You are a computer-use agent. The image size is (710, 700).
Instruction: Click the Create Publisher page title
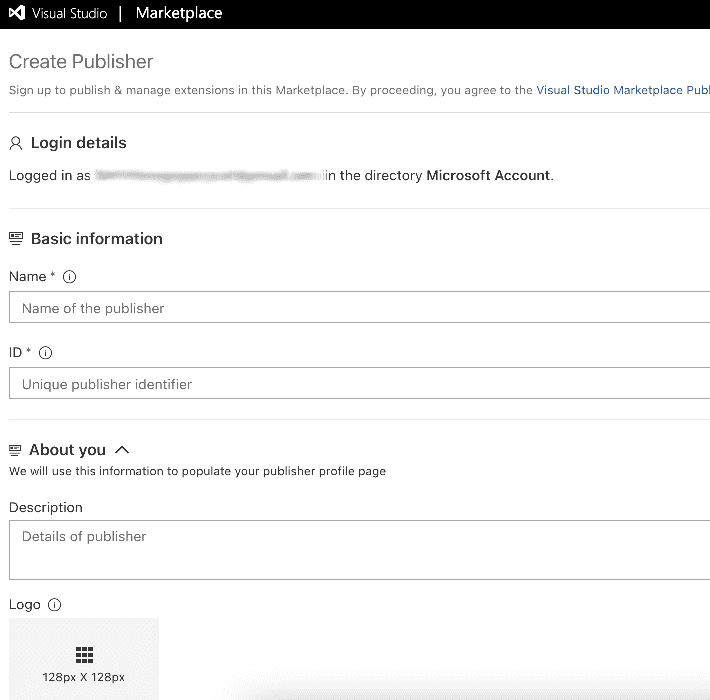(81, 62)
